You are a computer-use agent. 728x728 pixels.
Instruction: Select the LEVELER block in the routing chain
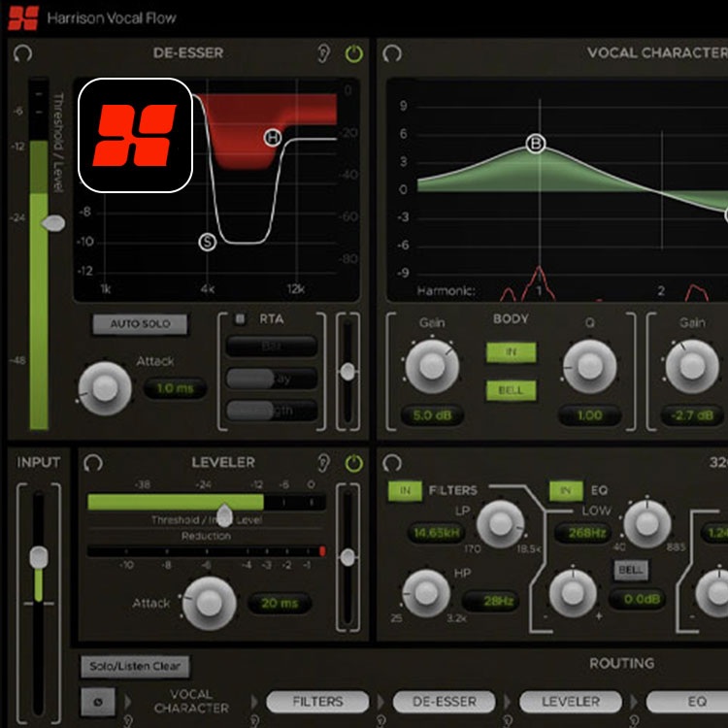click(x=570, y=701)
